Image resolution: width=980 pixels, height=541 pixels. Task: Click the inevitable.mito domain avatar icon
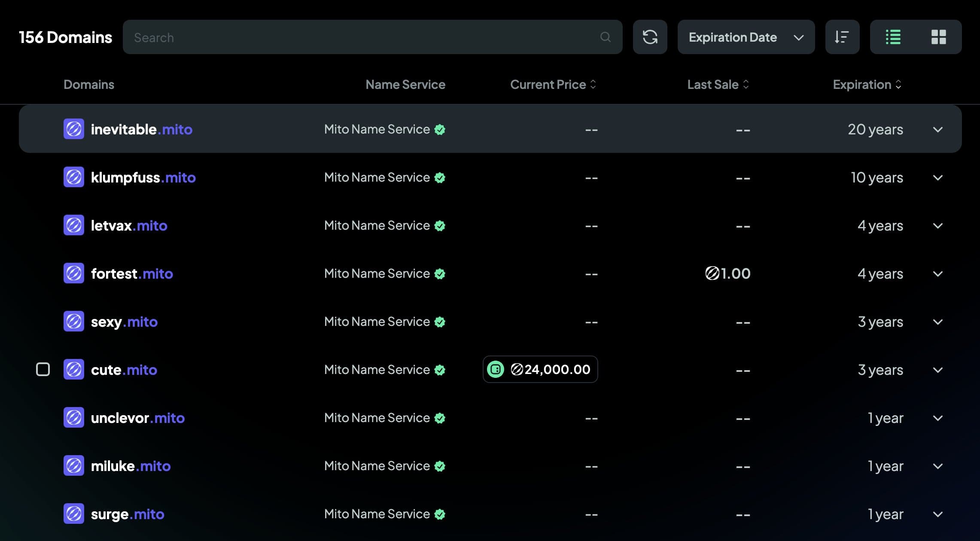[x=74, y=129]
